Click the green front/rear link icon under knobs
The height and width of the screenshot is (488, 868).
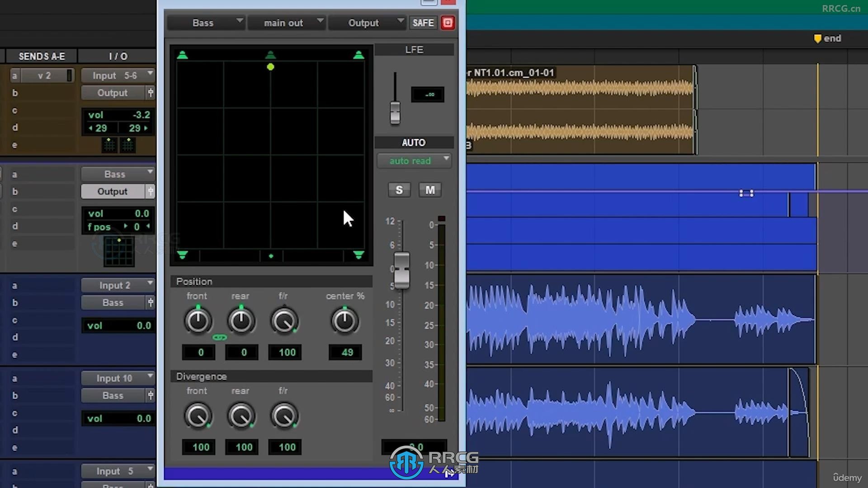(220, 337)
